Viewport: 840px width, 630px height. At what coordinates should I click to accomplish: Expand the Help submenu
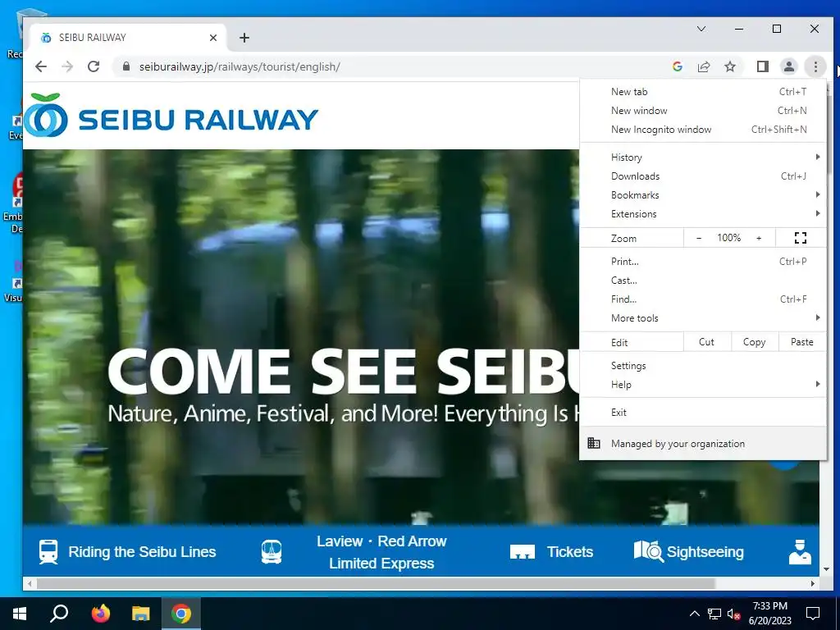click(x=703, y=384)
